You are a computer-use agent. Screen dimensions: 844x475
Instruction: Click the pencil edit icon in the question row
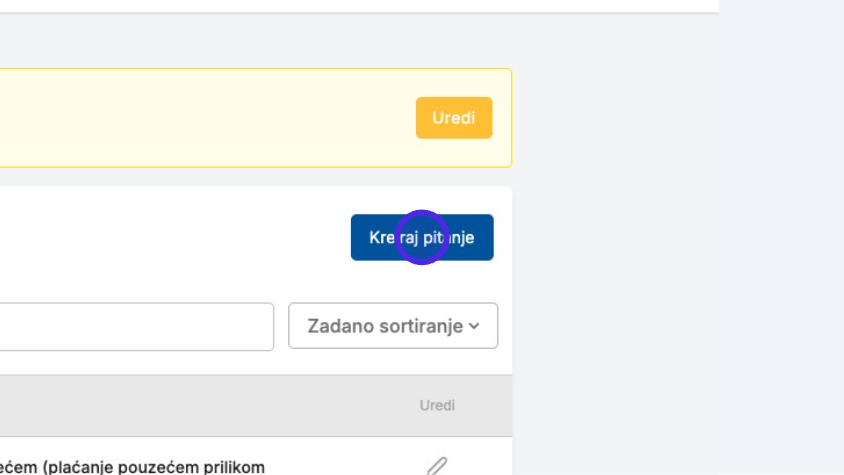tap(437, 466)
